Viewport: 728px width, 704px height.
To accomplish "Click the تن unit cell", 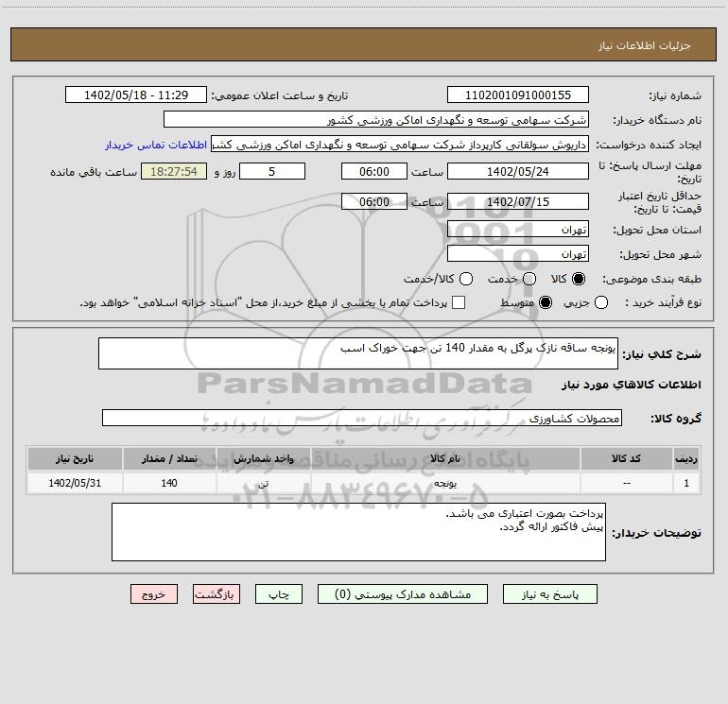I will point(263,483).
